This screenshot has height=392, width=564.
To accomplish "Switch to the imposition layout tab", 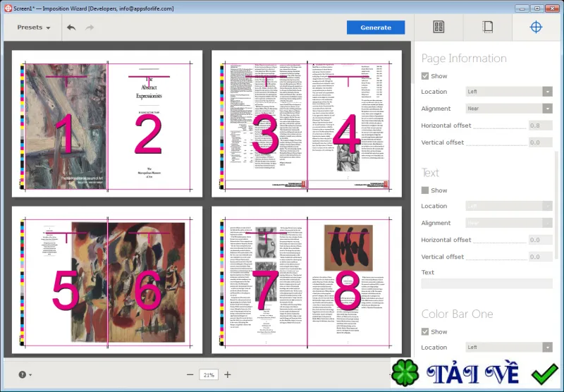I will coord(439,27).
